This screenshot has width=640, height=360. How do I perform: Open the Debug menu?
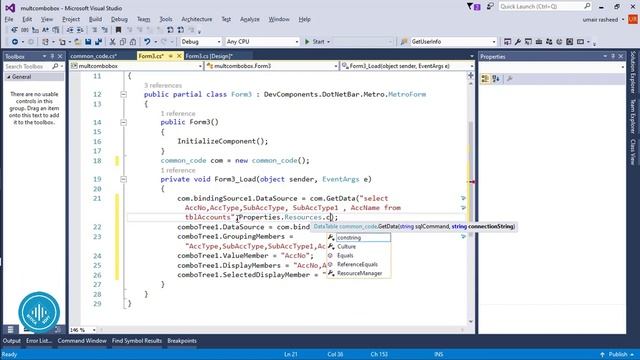coord(119,19)
